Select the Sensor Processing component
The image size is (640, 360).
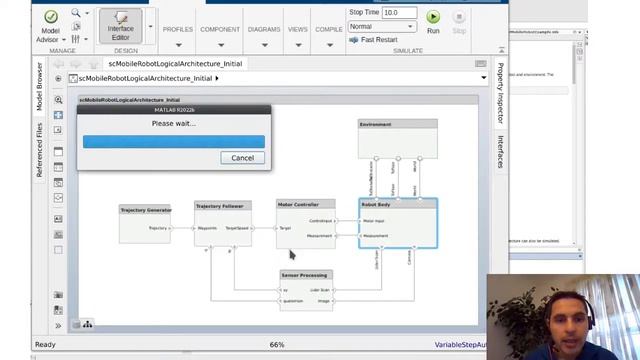pyautogui.click(x=306, y=291)
